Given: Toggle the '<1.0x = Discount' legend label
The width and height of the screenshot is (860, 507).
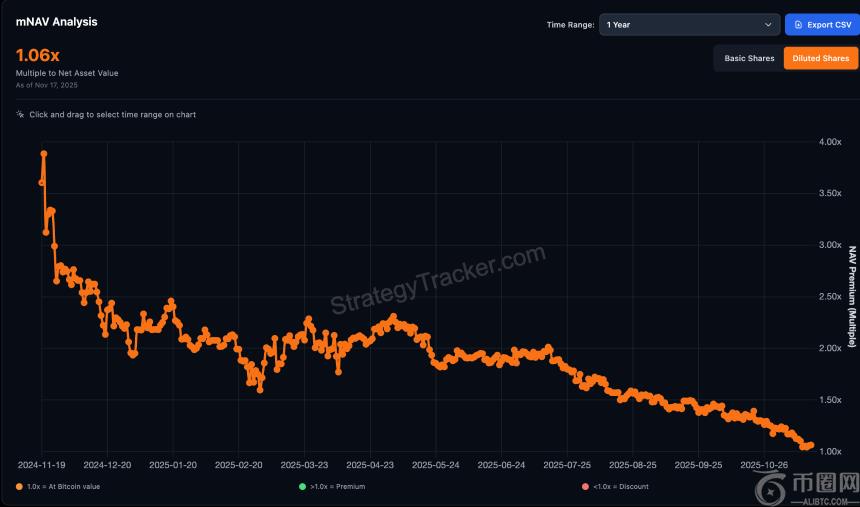Looking at the screenshot, I should coord(620,487).
